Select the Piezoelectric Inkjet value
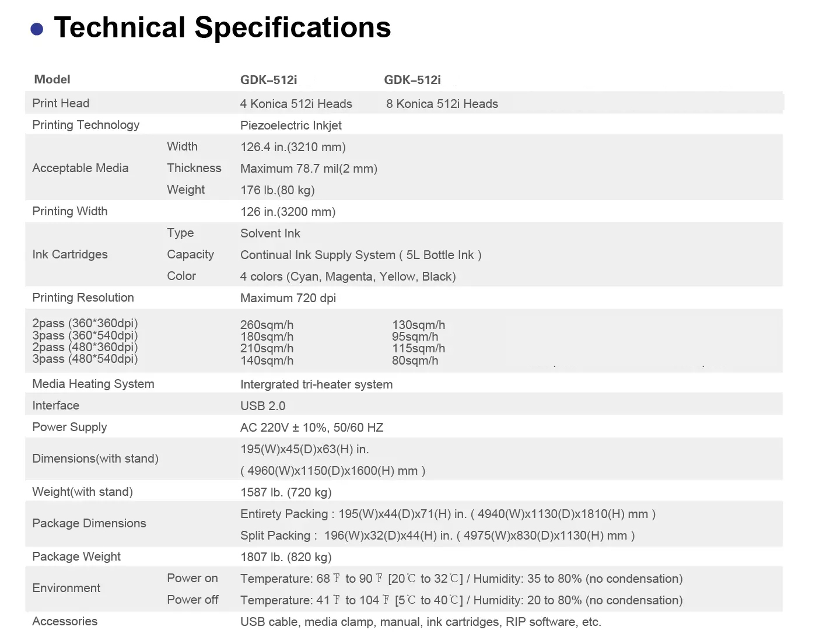Image resolution: width=823 pixels, height=644 pixels. point(290,125)
